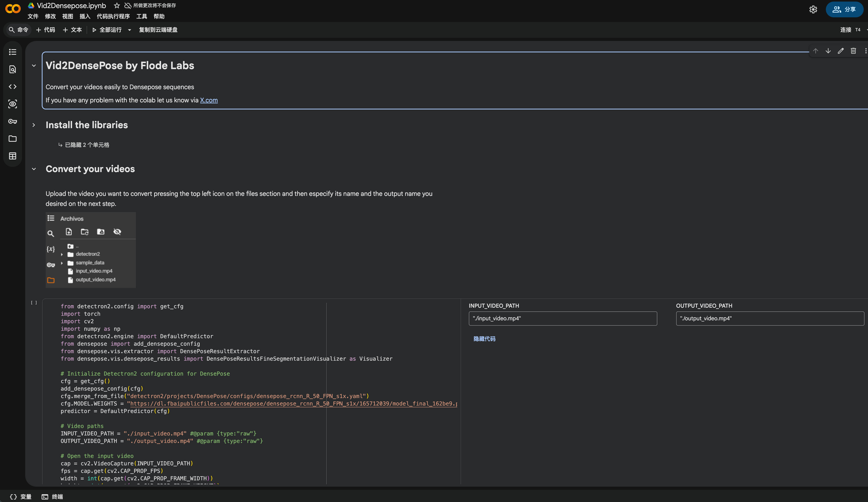Run the code cell via empty brackets
Viewport: 868px width, 502px height.
(x=34, y=303)
